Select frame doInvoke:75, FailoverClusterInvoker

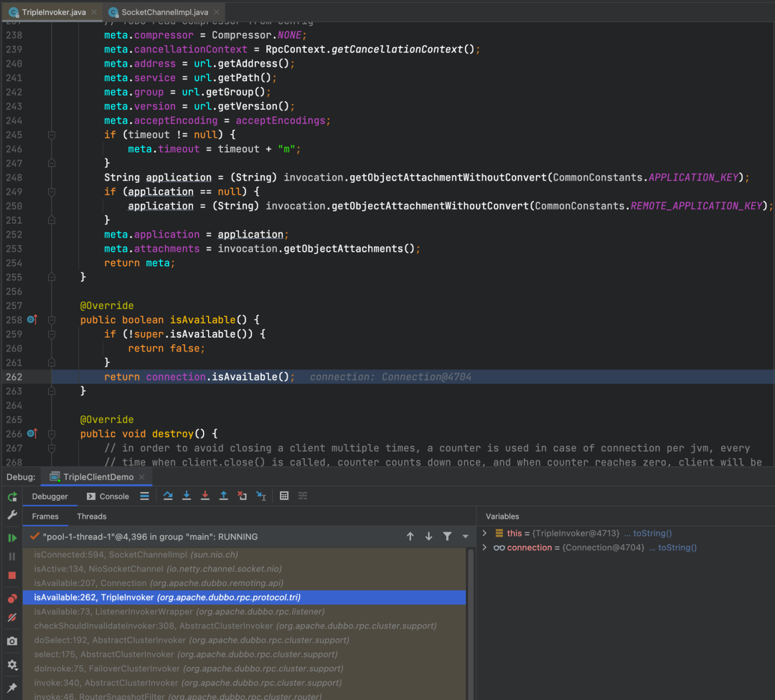tap(245, 668)
